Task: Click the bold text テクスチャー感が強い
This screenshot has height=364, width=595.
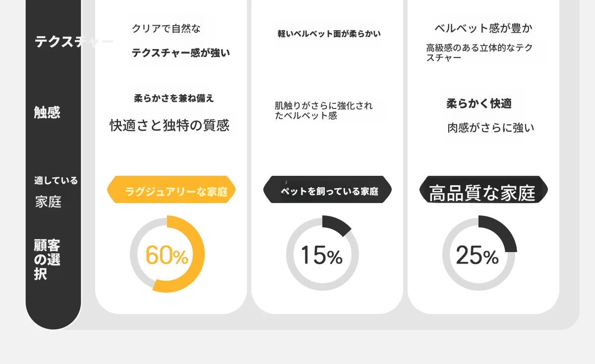Action: (x=180, y=52)
